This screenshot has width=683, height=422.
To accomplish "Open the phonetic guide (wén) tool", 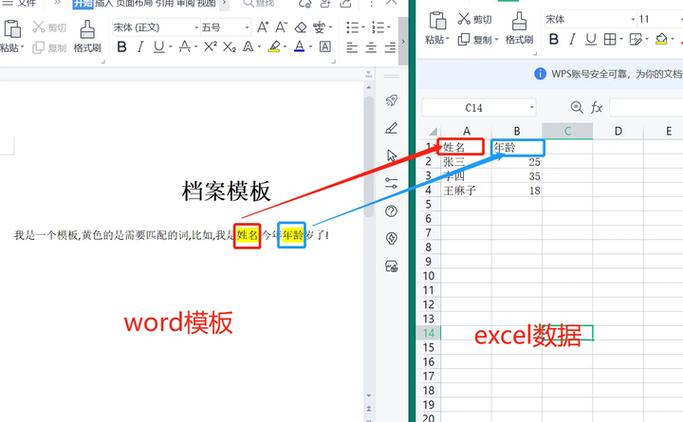I will [319, 27].
